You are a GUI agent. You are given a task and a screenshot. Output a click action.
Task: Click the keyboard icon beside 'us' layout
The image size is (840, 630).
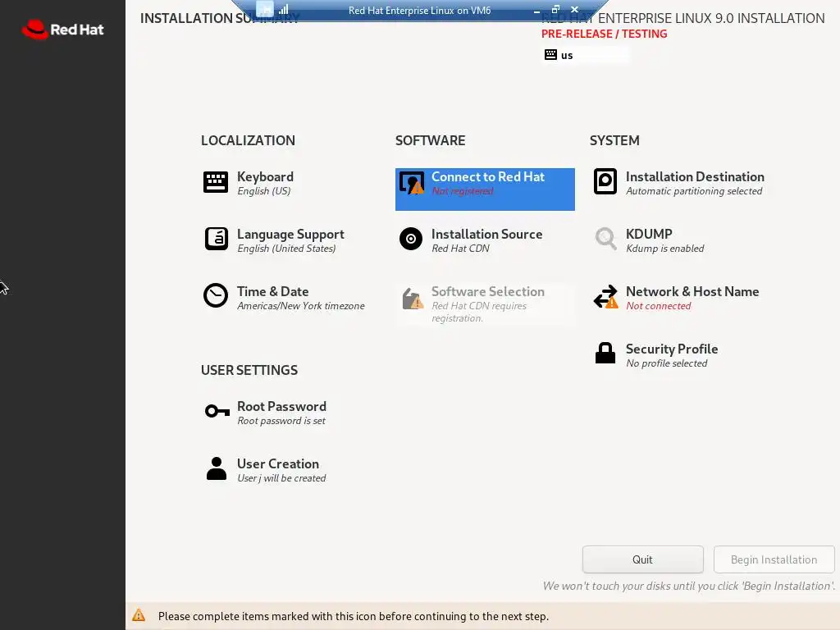(x=550, y=55)
